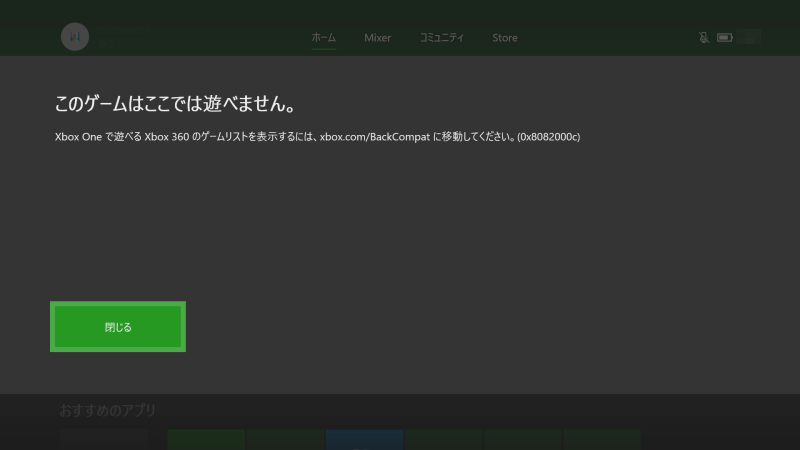Open the コミュニティ tab
This screenshot has width=800, height=450.
(x=442, y=38)
